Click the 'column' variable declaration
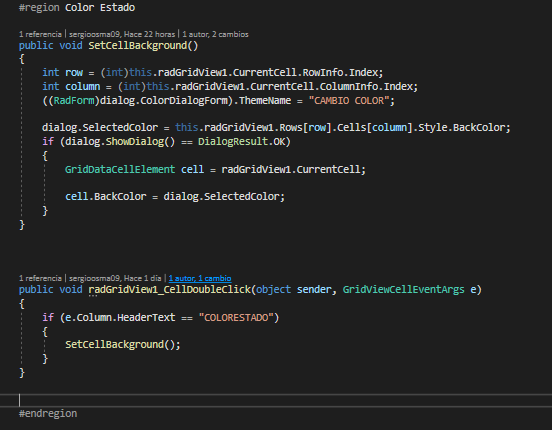The image size is (552, 430). point(82,87)
